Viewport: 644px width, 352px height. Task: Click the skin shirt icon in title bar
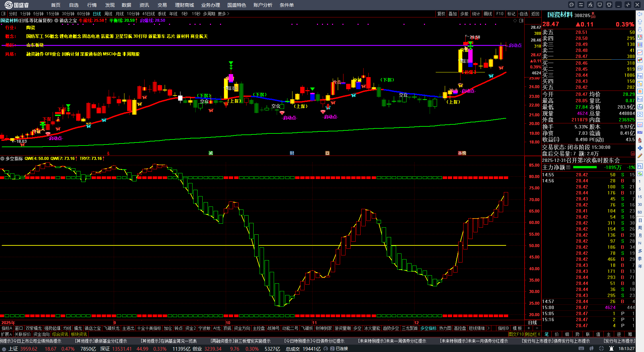[x=609, y=5]
